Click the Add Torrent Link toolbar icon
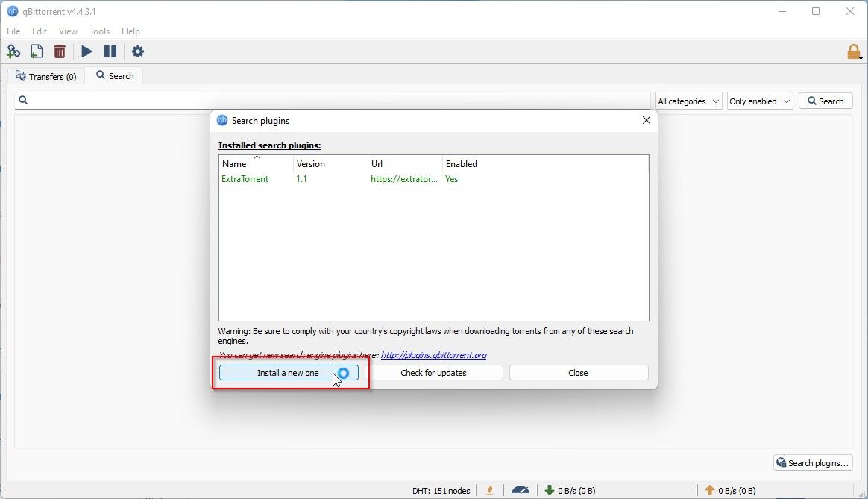The height and width of the screenshot is (499, 868). coord(13,52)
